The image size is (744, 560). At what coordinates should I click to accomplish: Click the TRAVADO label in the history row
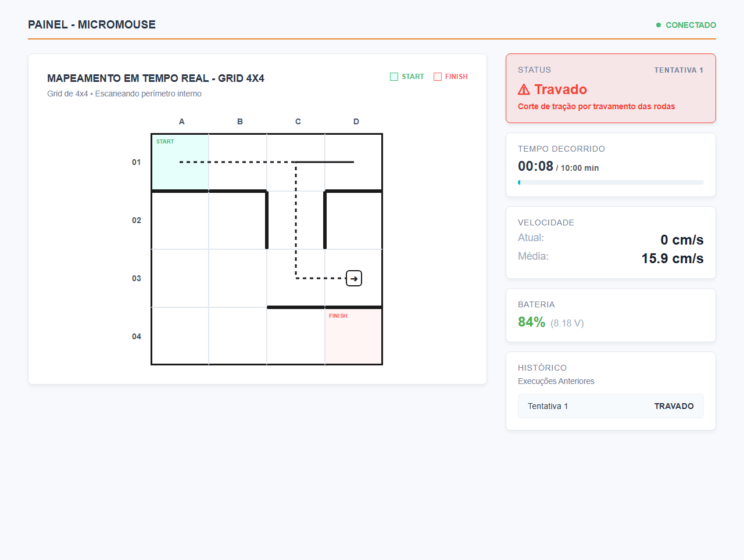click(674, 406)
